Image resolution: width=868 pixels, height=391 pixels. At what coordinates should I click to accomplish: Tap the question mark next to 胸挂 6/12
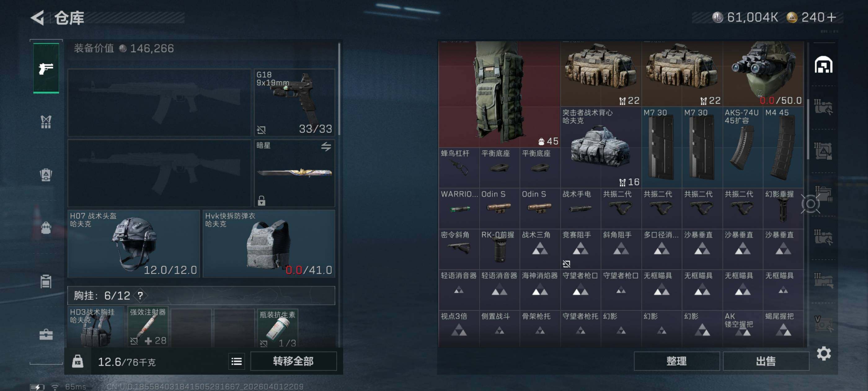coord(140,296)
